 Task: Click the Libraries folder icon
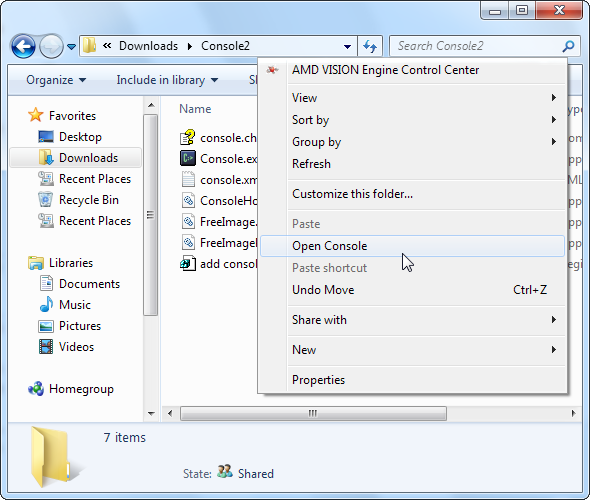point(35,263)
